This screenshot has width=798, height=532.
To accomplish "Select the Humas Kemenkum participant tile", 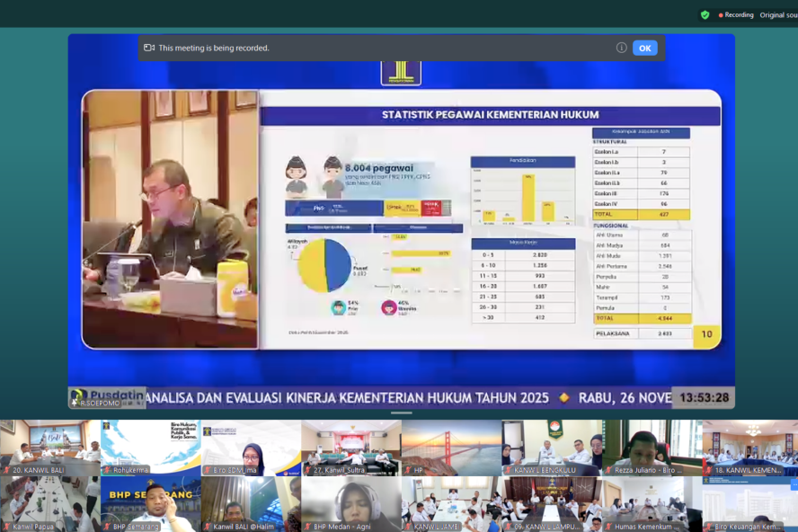I will [x=652, y=503].
